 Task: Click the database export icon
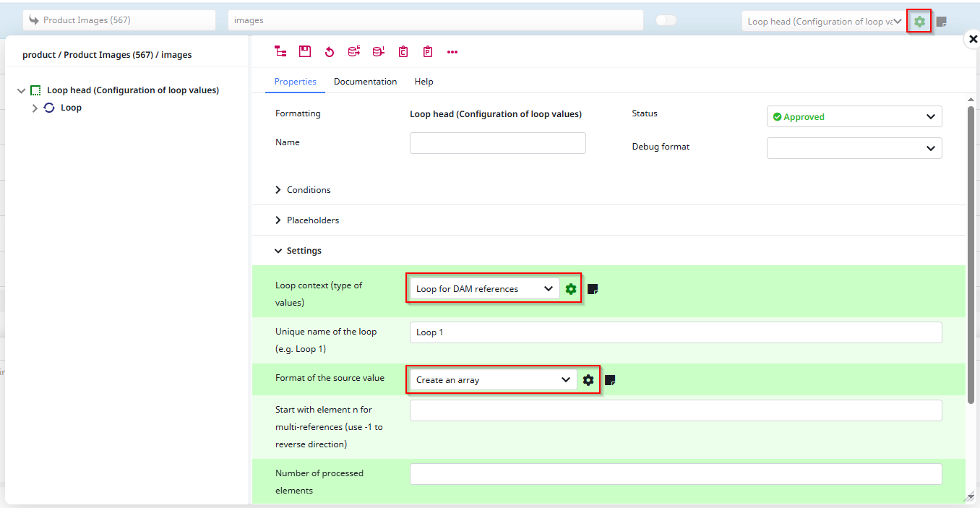[x=353, y=51]
